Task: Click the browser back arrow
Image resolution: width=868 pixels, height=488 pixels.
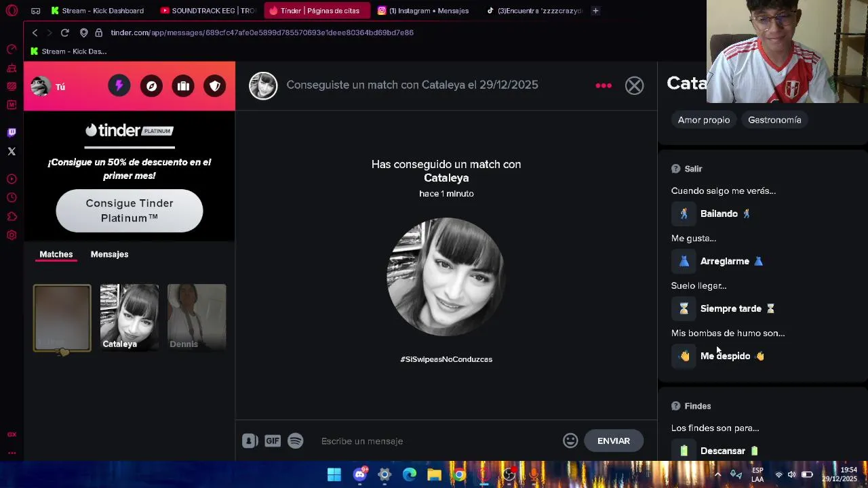Action: (x=35, y=33)
